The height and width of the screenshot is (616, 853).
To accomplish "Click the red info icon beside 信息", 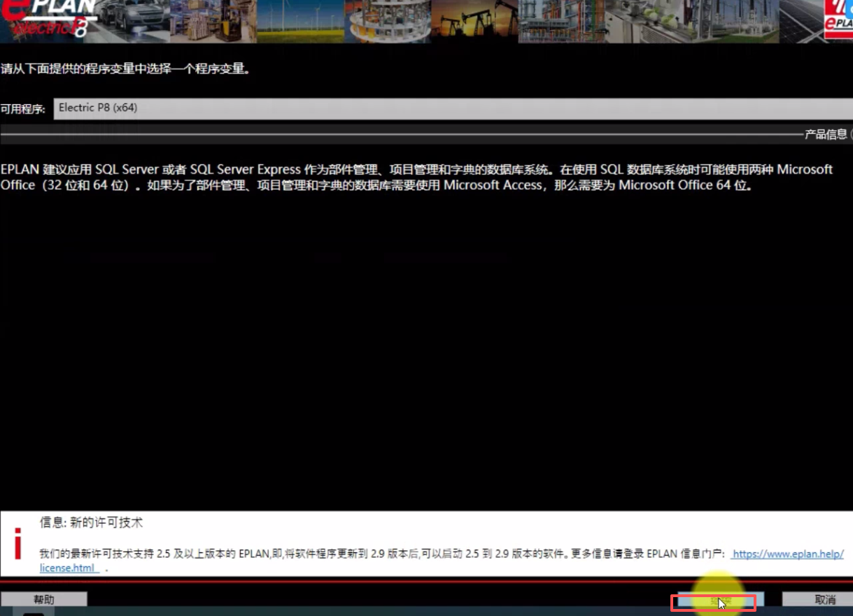I will [18, 545].
